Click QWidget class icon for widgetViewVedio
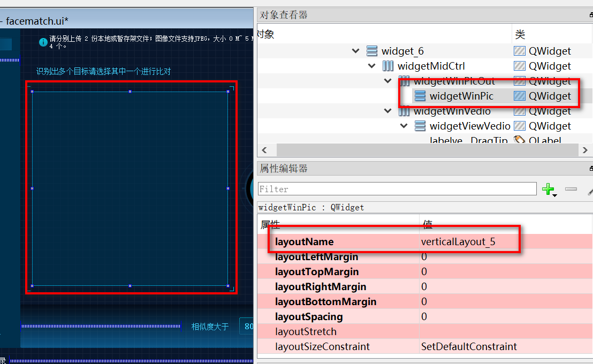This screenshot has width=593, height=364. (x=520, y=126)
